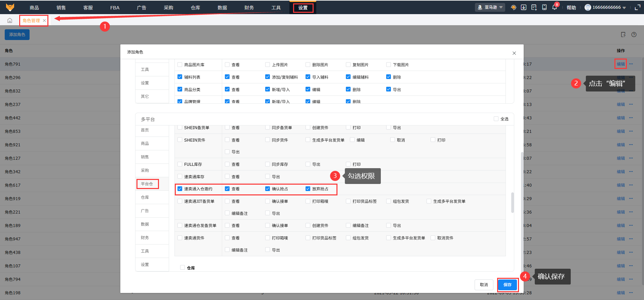Close the 添加角色 dialog with X
644x300 pixels.
514,53
